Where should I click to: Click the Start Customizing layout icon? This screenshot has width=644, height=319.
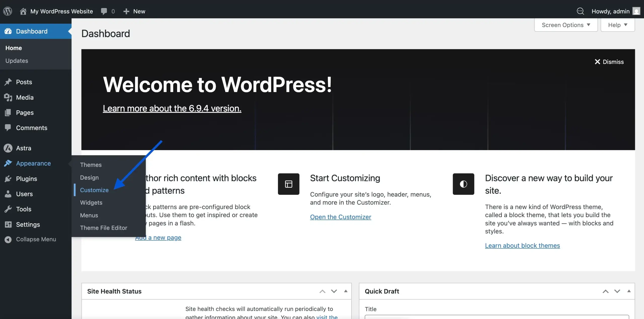tap(289, 184)
